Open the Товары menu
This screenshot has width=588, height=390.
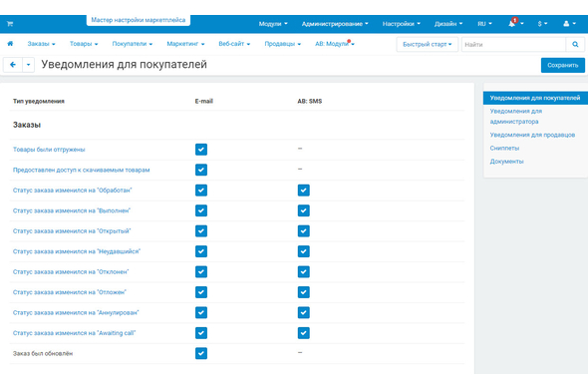(84, 44)
